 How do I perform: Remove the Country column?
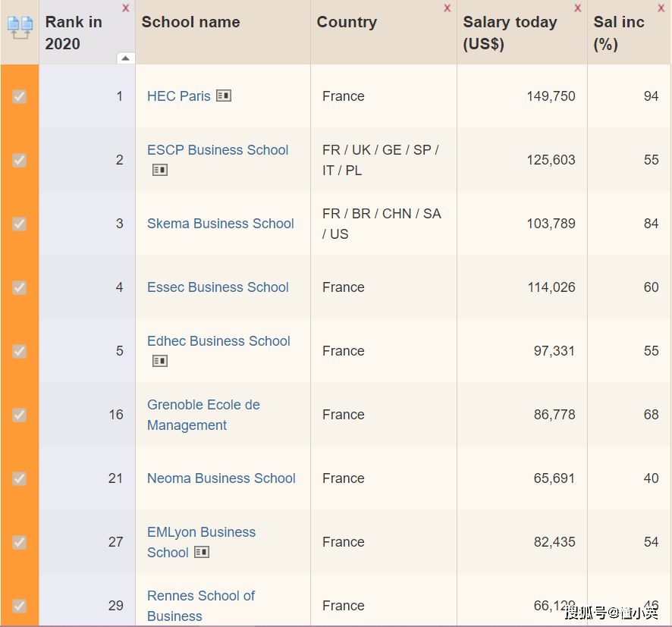[447, 8]
